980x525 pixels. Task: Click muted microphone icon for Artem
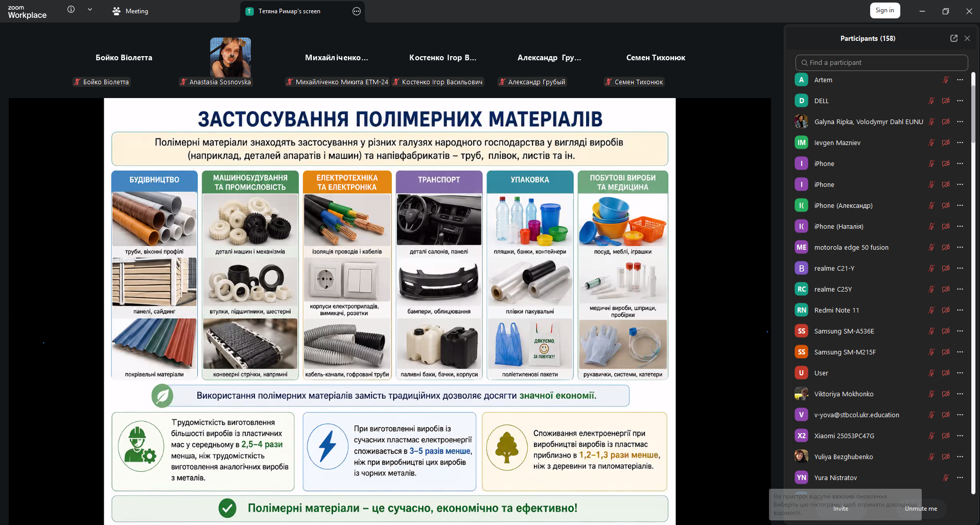pyautogui.click(x=946, y=80)
